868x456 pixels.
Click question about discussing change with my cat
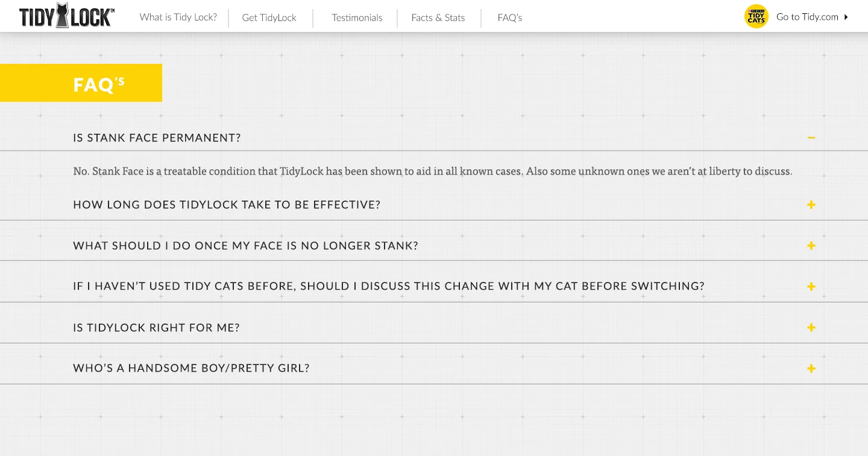point(389,286)
